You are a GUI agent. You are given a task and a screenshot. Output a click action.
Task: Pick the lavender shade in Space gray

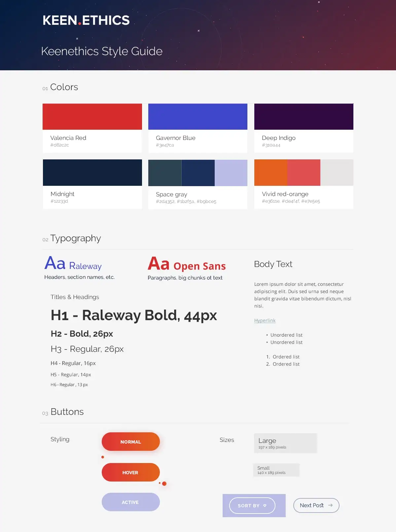[231, 173]
